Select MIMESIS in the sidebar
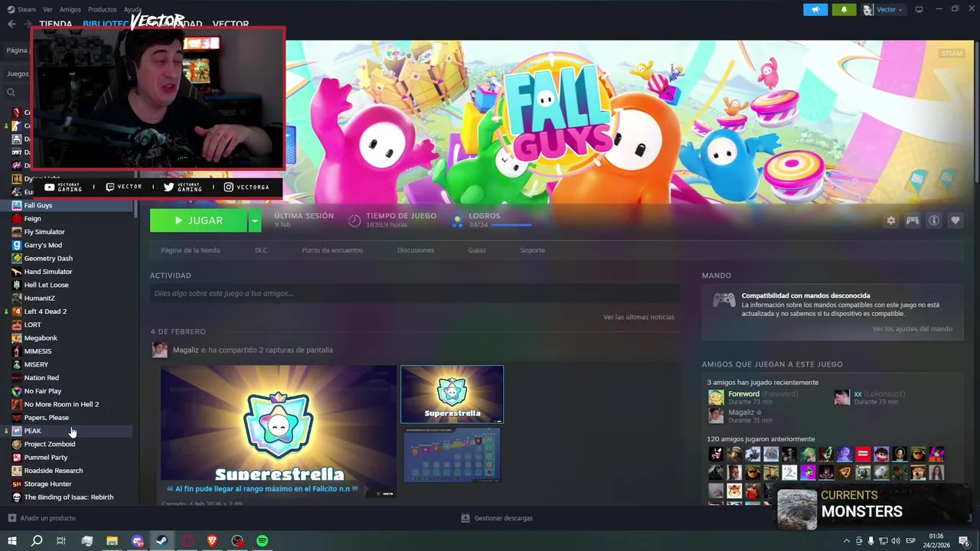 click(38, 351)
